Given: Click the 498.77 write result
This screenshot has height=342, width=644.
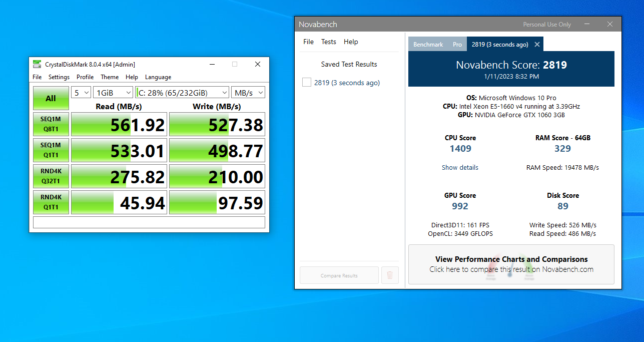Looking at the screenshot, I should [x=217, y=150].
